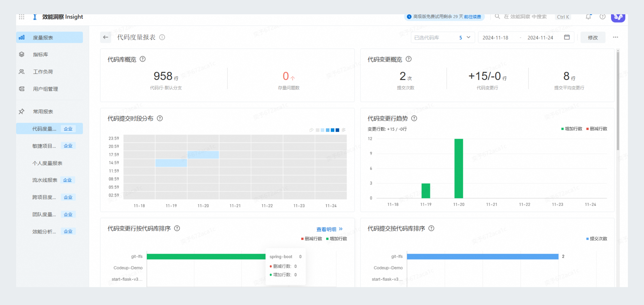The image size is (644, 305).
Task: Toggle 删减行数 legend in repository ranking chart
Action: point(311,239)
